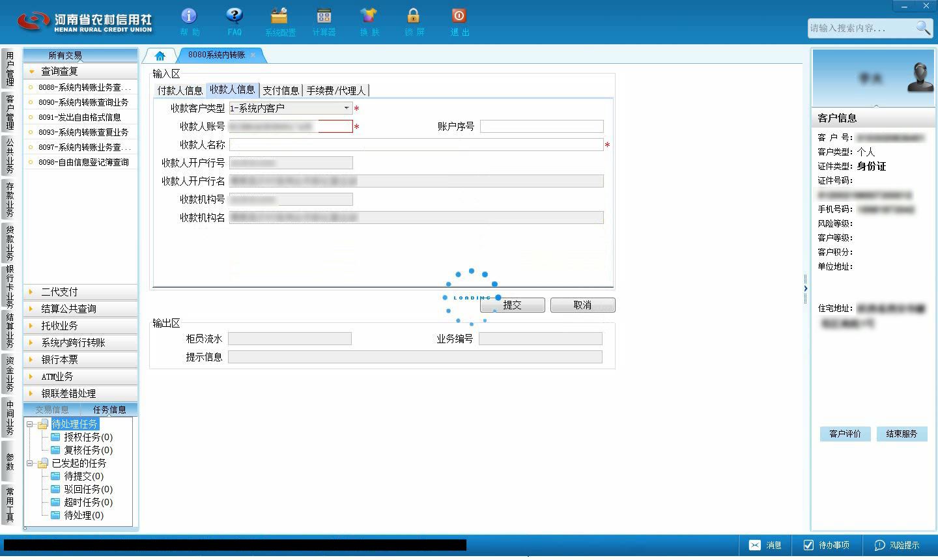938x560 pixels.
Task: Switch to 付款人信息 tab
Action: [x=180, y=91]
